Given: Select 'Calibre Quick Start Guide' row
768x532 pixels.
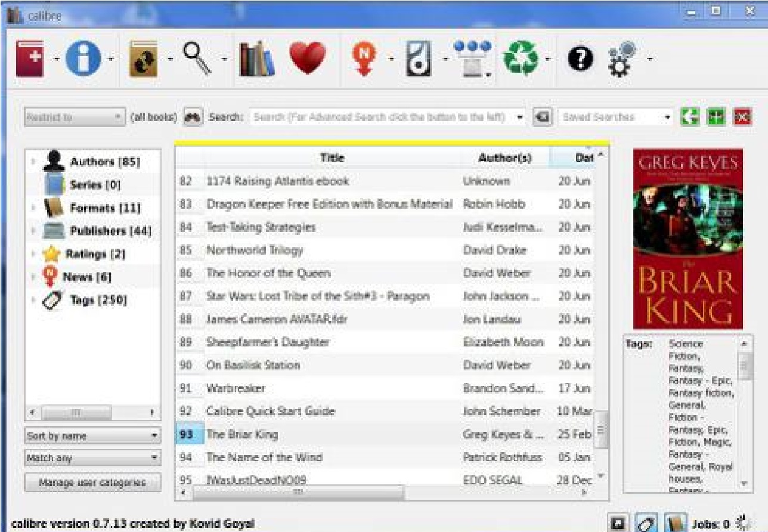Looking at the screenshot, I should point(385,412).
